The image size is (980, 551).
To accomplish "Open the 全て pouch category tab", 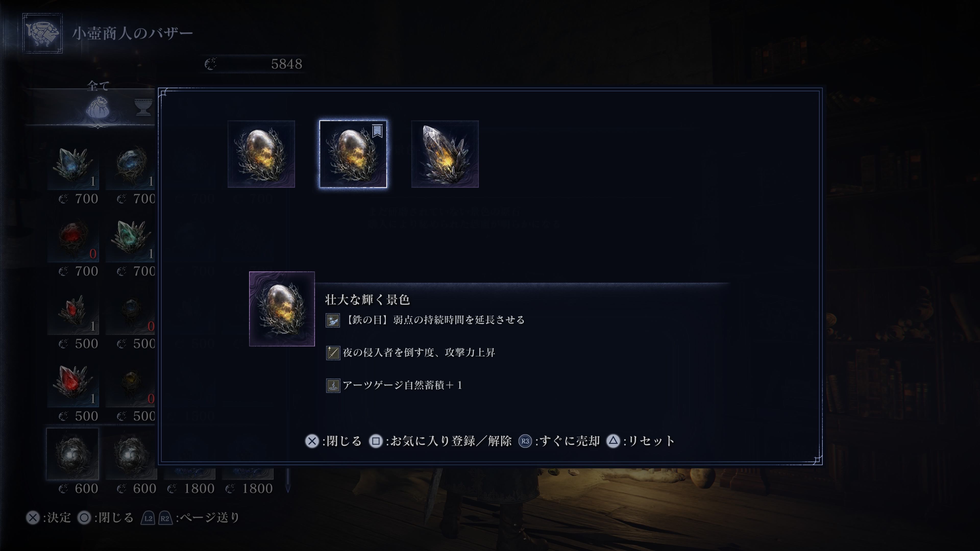I will click(x=98, y=108).
